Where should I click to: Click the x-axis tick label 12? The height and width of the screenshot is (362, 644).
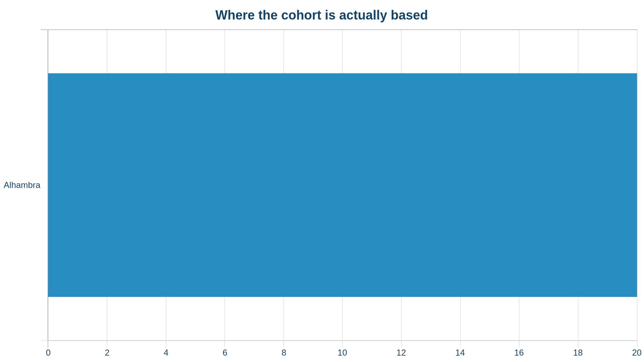[401, 353]
